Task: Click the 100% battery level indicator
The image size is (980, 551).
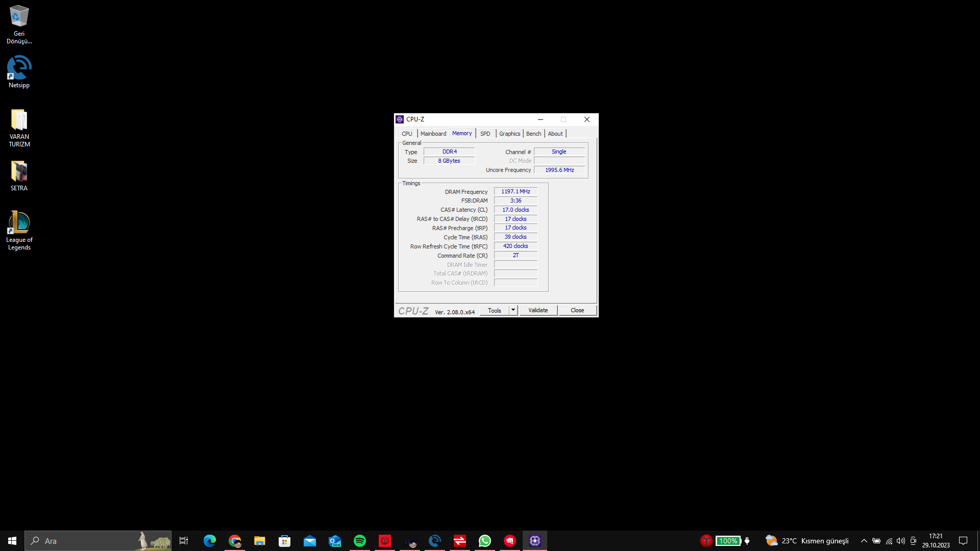Action: [728, 540]
